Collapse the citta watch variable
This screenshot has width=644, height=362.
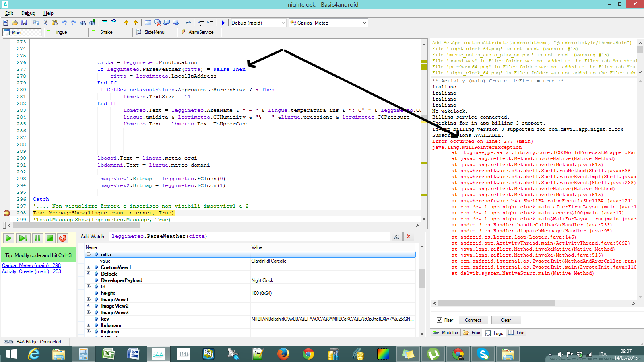click(89, 255)
